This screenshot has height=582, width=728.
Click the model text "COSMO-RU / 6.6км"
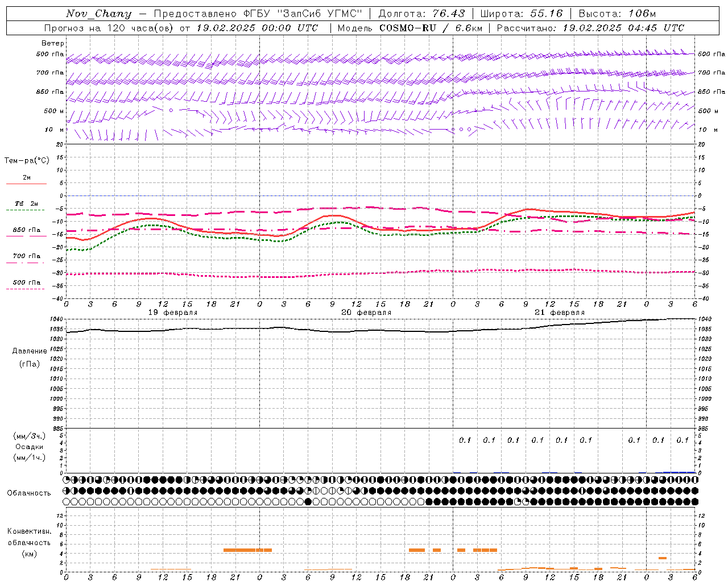point(431,28)
